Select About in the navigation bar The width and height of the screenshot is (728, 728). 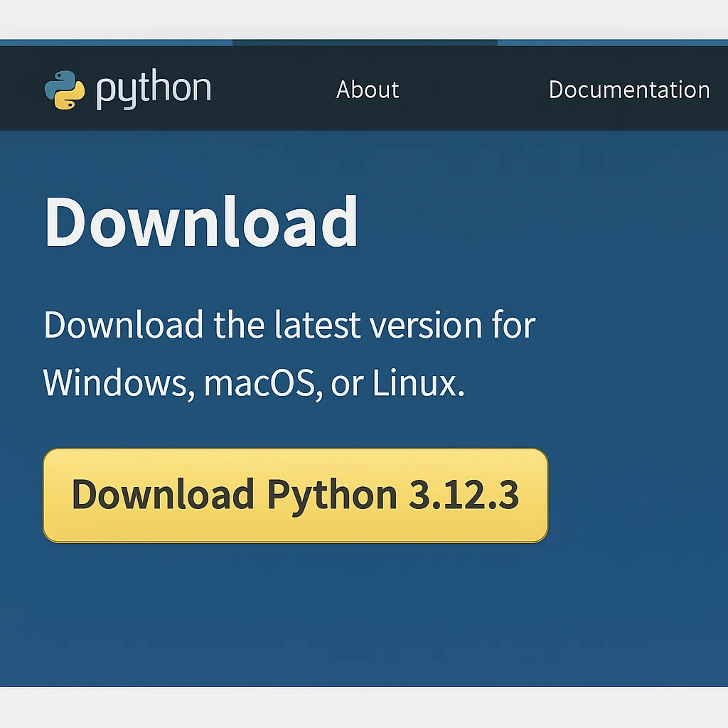[x=367, y=90]
